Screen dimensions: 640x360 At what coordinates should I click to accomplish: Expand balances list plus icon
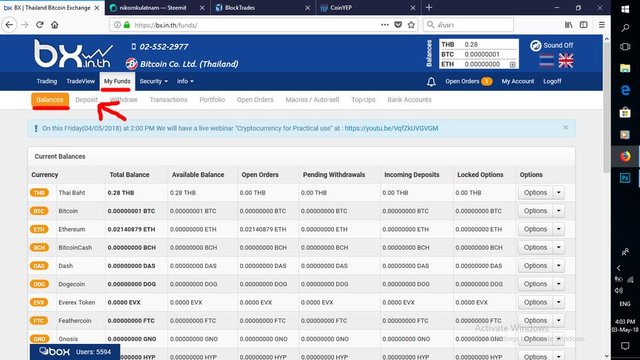coord(512,64)
